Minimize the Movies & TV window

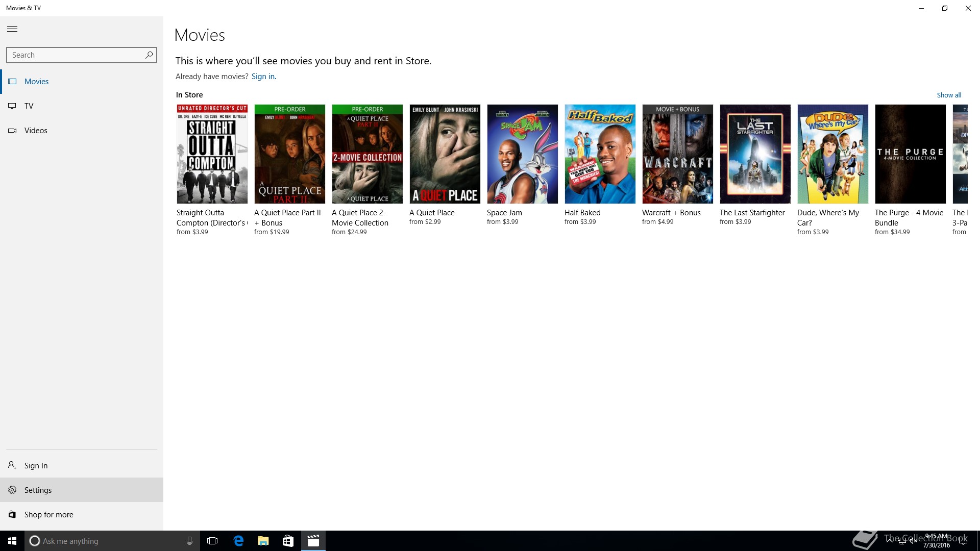(x=921, y=8)
